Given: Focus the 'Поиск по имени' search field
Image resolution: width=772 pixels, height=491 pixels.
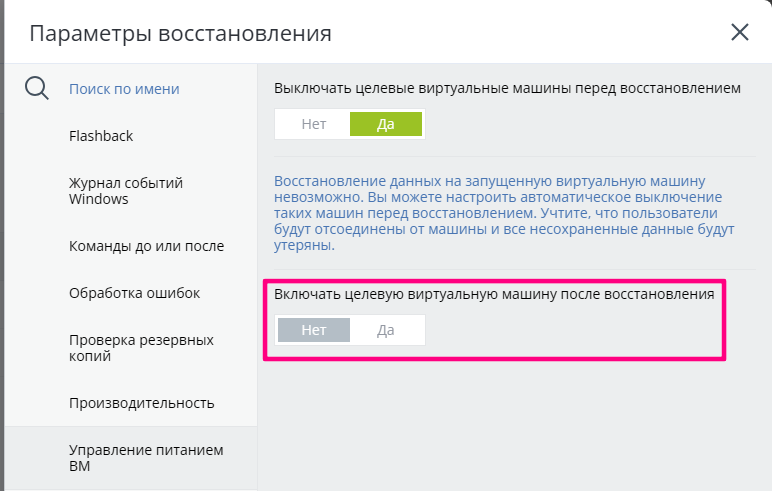Looking at the screenshot, I should (124, 89).
